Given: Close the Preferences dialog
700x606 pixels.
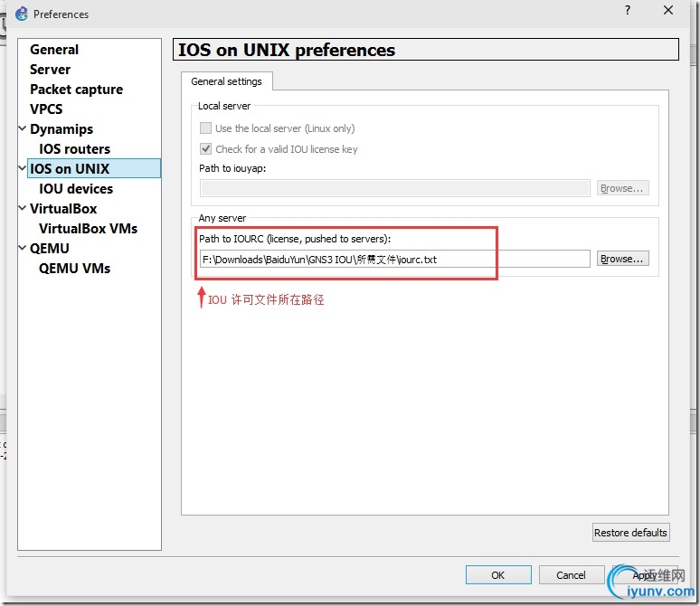Looking at the screenshot, I should click(x=667, y=10).
